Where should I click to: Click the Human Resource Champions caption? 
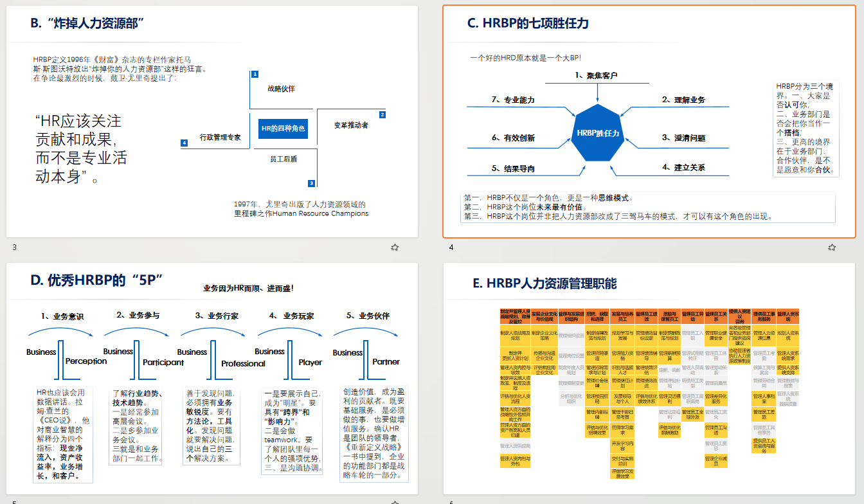[x=301, y=209]
